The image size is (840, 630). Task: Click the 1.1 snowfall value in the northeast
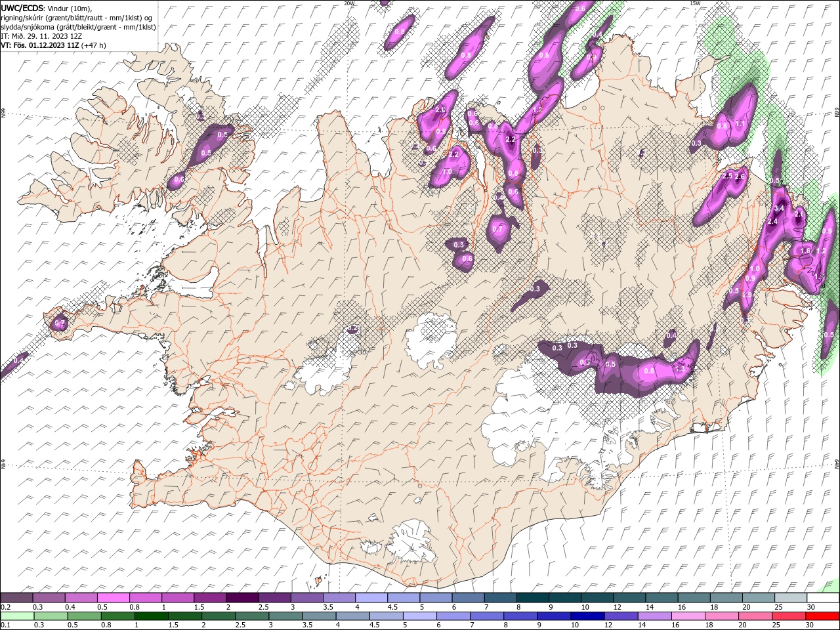click(x=741, y=123)
